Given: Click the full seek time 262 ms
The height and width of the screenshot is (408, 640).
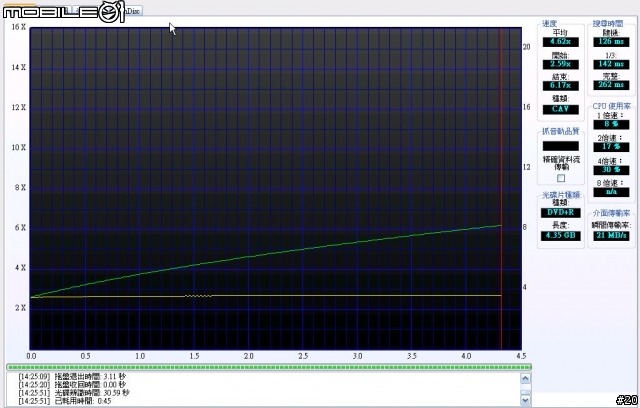Looking at the screenshot, I should click(x=611, y=85).
